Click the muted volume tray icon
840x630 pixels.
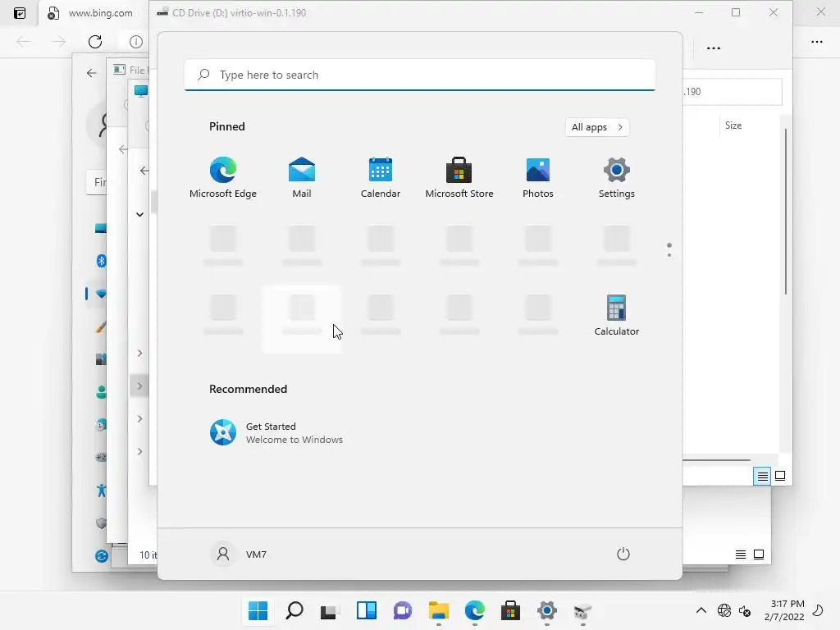coord(745,610)
